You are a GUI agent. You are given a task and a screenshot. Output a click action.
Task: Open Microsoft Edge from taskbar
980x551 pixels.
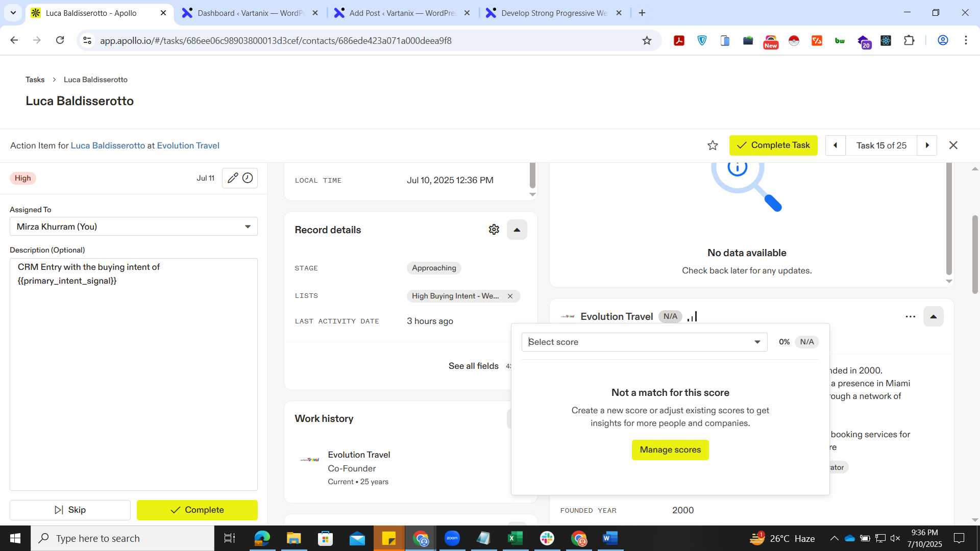pos(262,538)
